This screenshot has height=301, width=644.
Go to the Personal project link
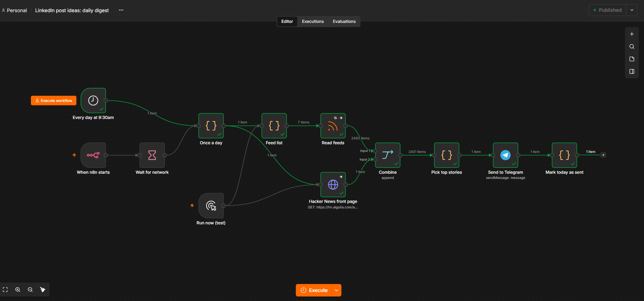click(x=14, y=10)
